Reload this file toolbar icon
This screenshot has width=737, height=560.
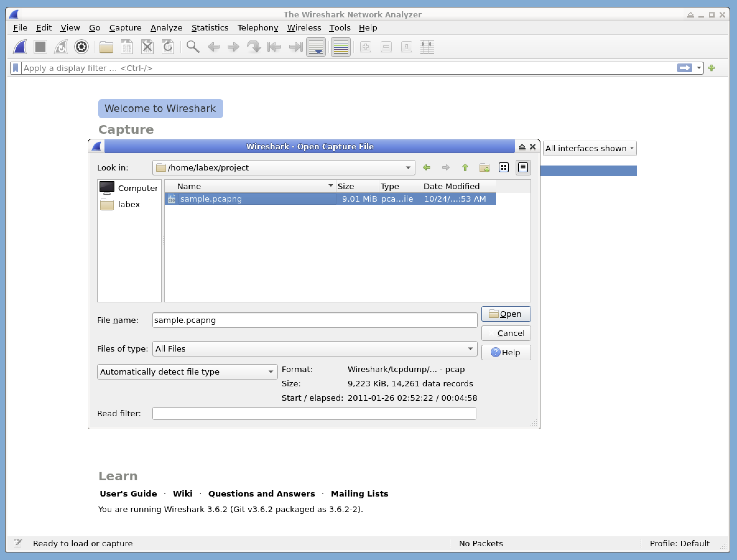[x=168, y=47]
